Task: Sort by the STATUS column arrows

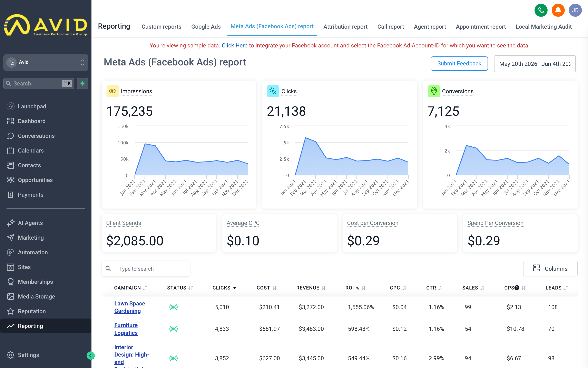Action: tap(191, 288)
